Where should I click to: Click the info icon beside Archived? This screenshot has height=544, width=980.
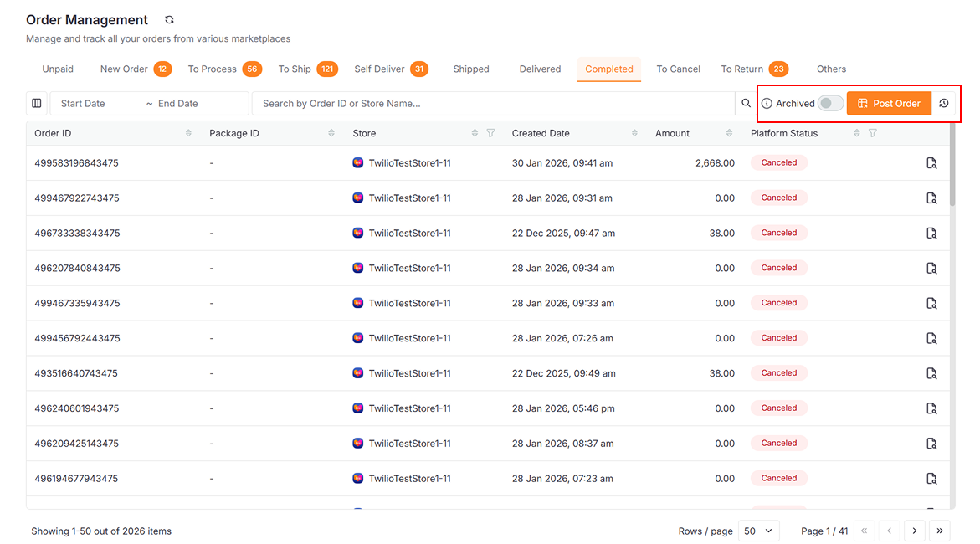[x=767, y=104]
